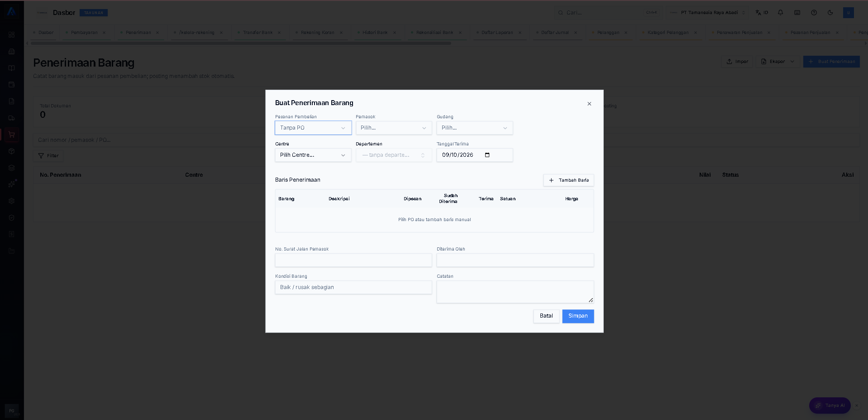Expand the Gudang dropdown
The width and height of the screenshot is (868, 420).
(475, 128)
